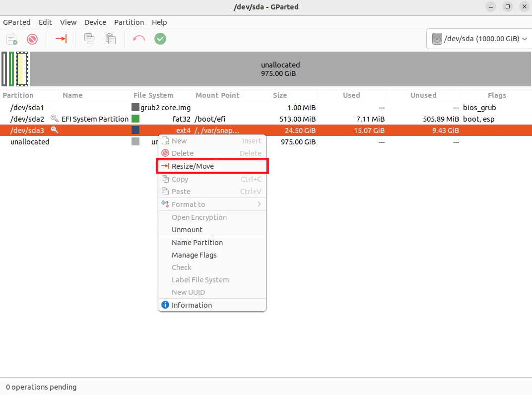Image resolution: width=532 pixels, height=395 pixels.
Task: Open the Device menu
Action: tap(95, 22)
